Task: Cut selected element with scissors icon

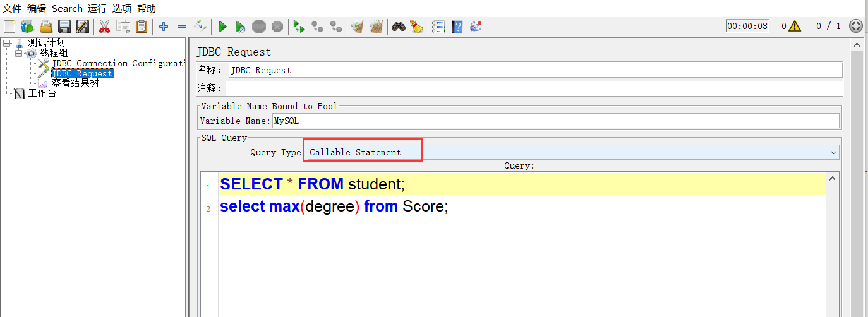Action: [105, 27]
